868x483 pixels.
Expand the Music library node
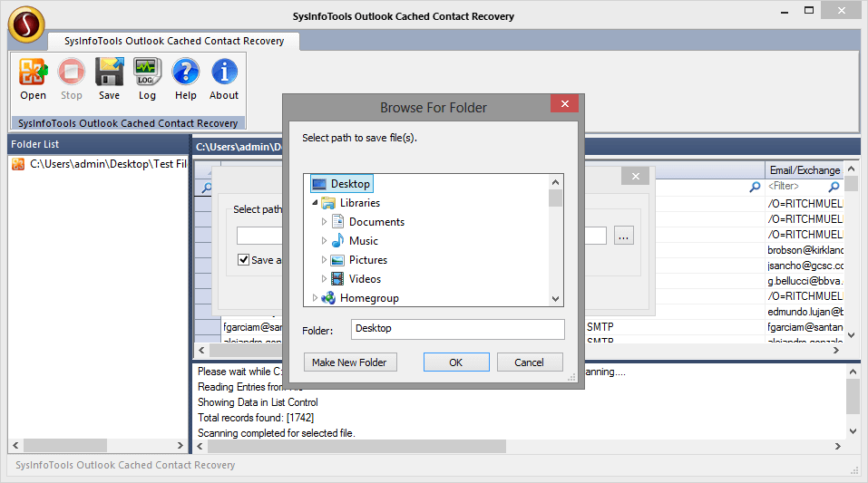pos(325,241)
